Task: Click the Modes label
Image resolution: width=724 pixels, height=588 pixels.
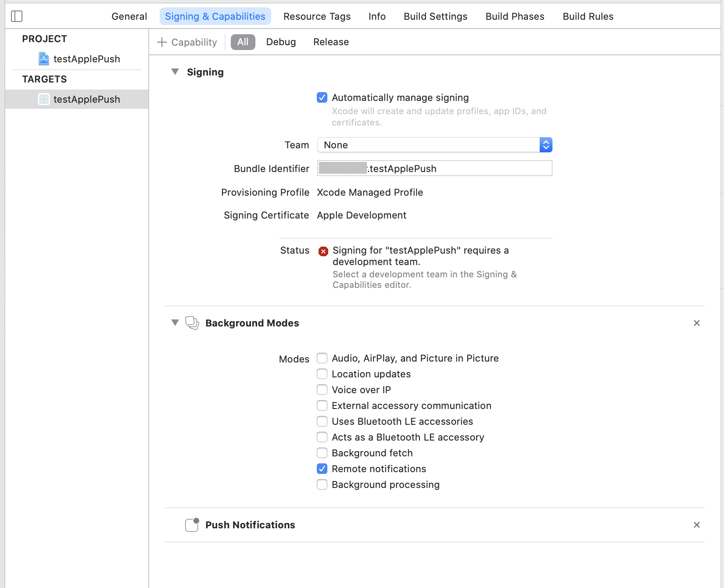Action: [x=294, y=359]
